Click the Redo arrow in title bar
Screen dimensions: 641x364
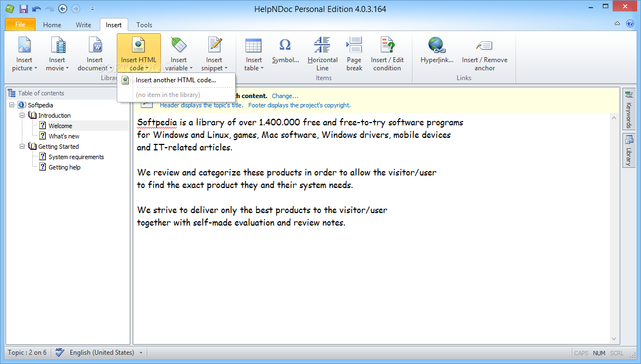coord(50,9)
